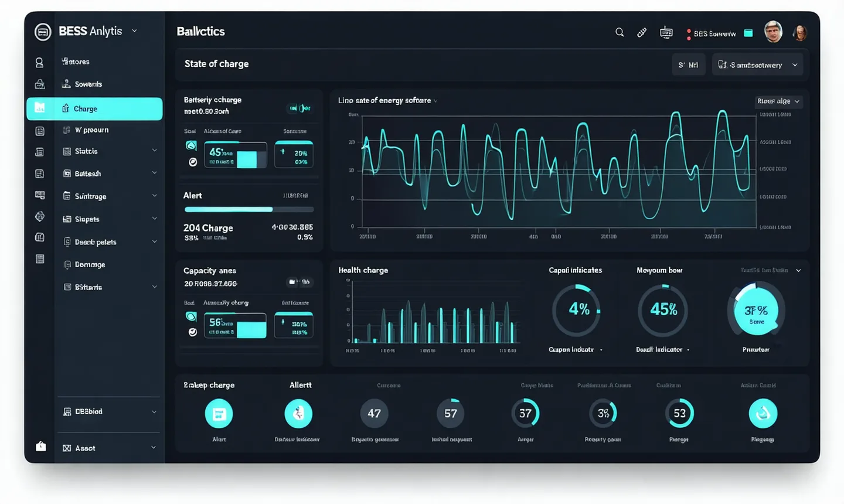This screenshot has width=844, height=504.
Task: Click the user profile icon in the sidebar rail
Action: click(40, 62)
